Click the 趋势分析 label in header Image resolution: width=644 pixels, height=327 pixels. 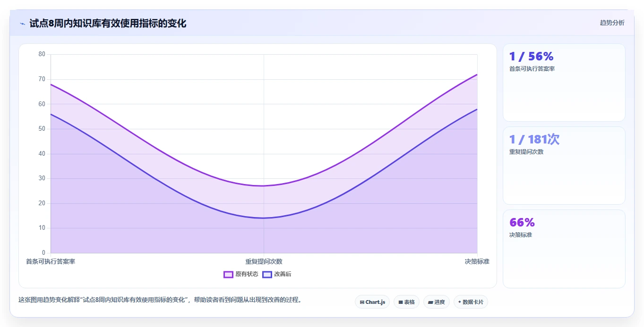coord(612,23)
